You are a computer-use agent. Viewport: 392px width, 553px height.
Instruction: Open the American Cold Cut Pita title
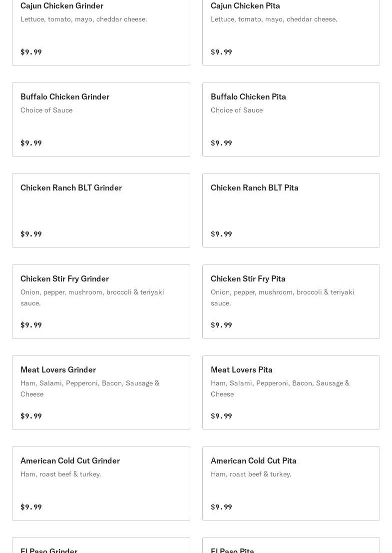click(253, 460)
